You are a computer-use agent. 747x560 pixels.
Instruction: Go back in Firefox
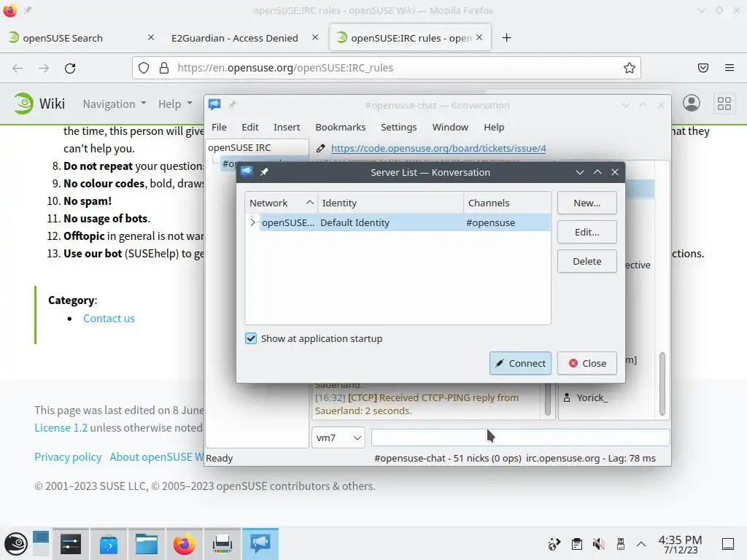pos(18,68)
